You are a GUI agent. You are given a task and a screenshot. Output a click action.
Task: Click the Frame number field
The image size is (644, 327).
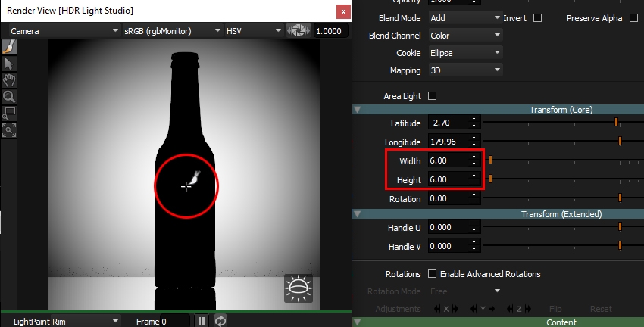[x=174, y=322]
